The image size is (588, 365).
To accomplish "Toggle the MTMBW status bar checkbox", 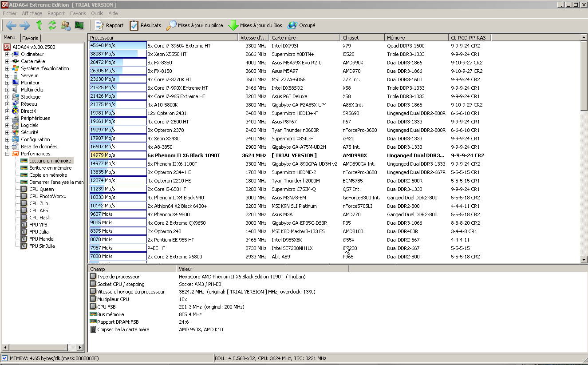I will pos(4,358).
